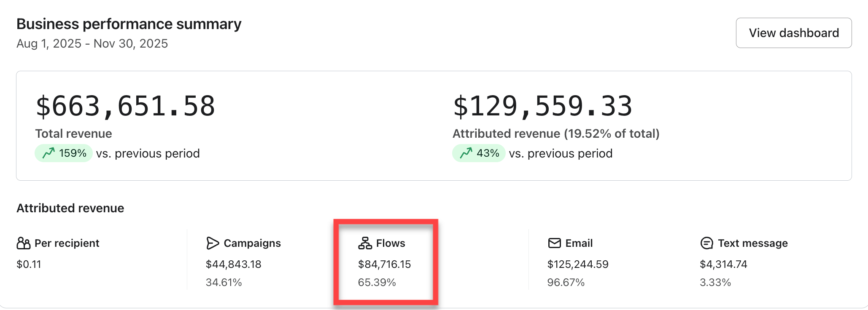Click trend arrow icon beside 159%

coord(49,153)
